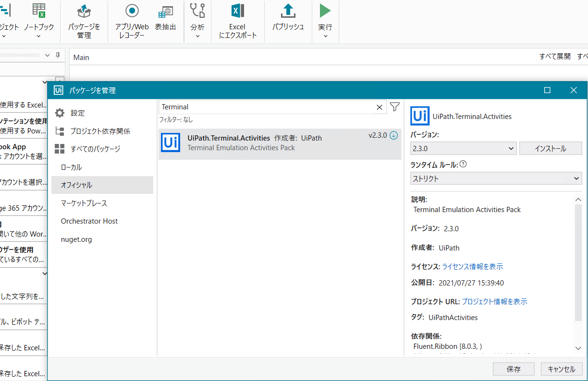Expand the Analyze dropdown arrow
This screenshot has height=381, width=588.
point(197,36)
